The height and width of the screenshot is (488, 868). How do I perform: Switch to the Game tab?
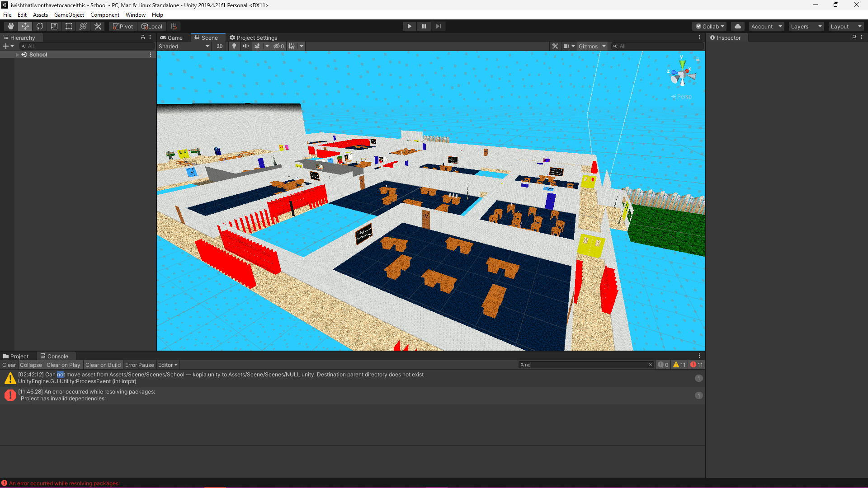172,38
